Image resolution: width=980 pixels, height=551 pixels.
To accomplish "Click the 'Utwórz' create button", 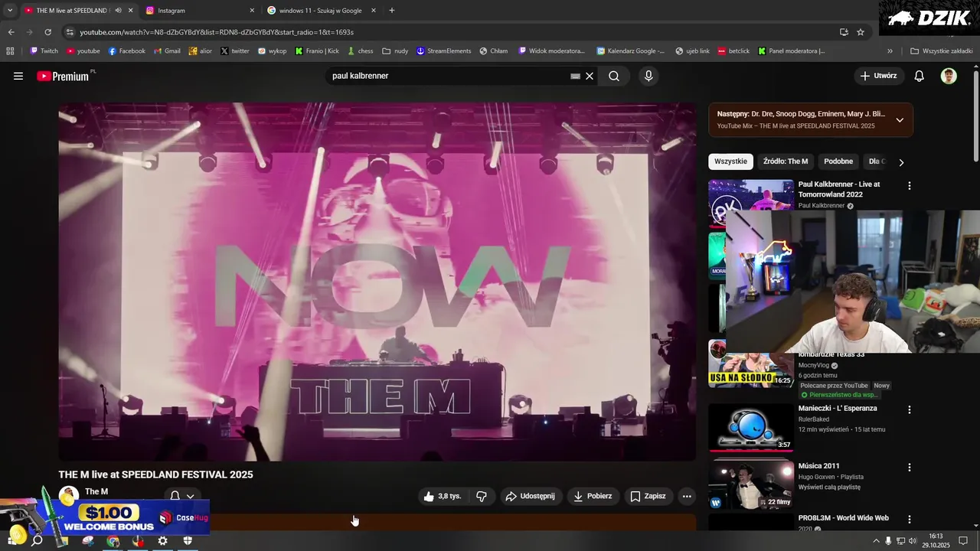I will pyautogui.click(x=878, y=76).
